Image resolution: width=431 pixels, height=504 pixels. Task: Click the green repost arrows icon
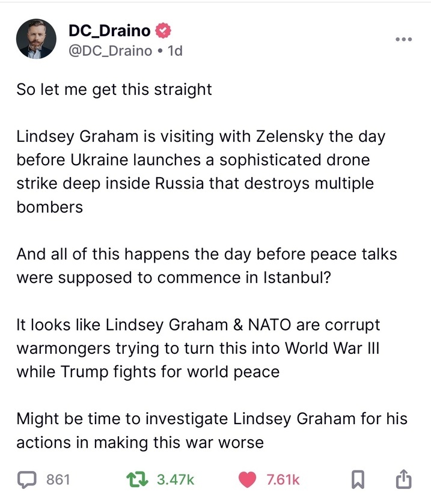click(137, 479)
